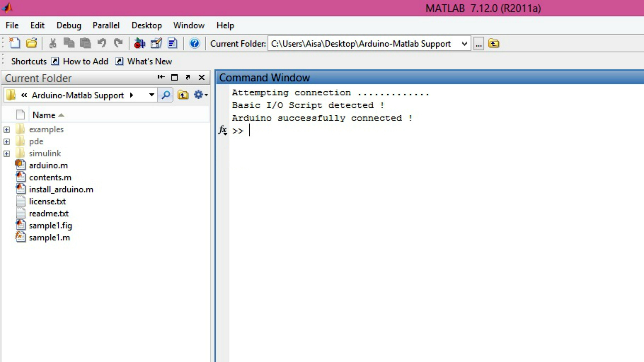
Task: Click the Search magnifier in Current Folder panel
Action: point(165,95)
